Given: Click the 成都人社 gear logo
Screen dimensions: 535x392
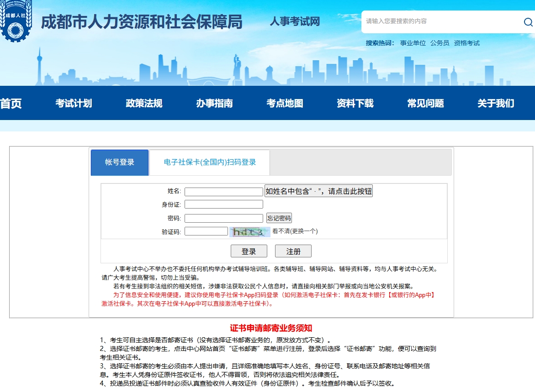Looking at the screenshot, I should [x=16, y=21].
